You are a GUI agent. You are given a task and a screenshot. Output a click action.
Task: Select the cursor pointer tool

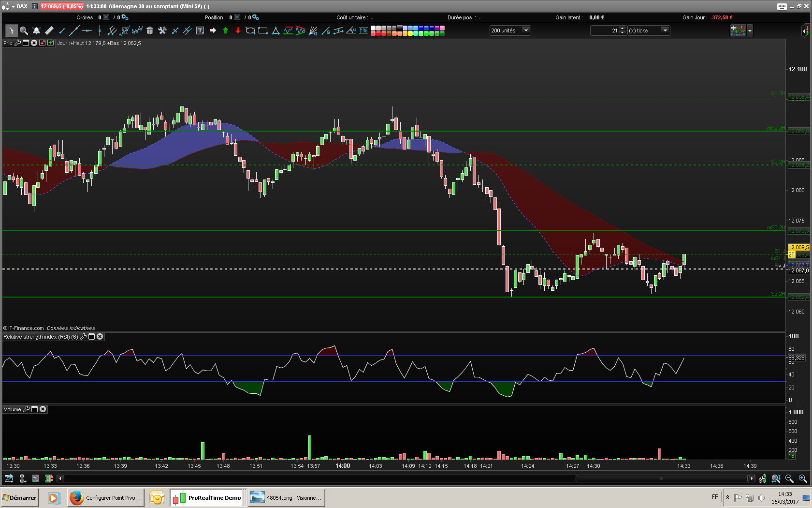pos(11,30)
